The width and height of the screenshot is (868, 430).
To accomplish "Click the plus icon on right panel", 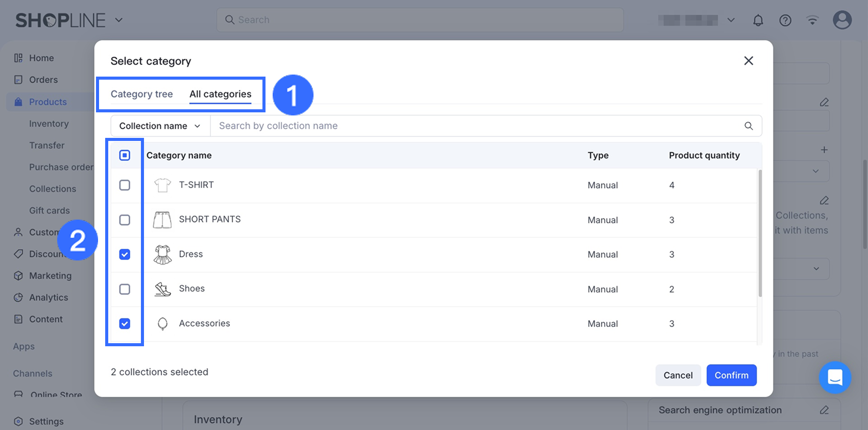I will [x=824, y=150].
